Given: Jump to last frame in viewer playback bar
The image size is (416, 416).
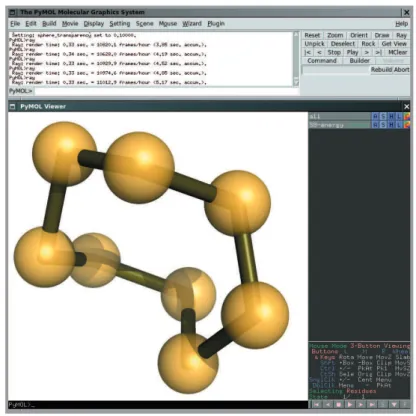Looking at the screenshot, I should 372,405.
